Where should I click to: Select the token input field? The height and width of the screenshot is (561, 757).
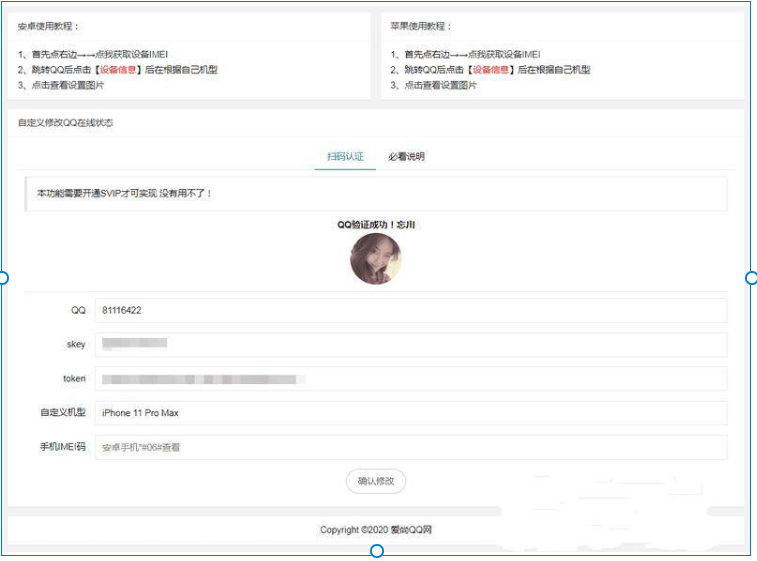[410, 379]
